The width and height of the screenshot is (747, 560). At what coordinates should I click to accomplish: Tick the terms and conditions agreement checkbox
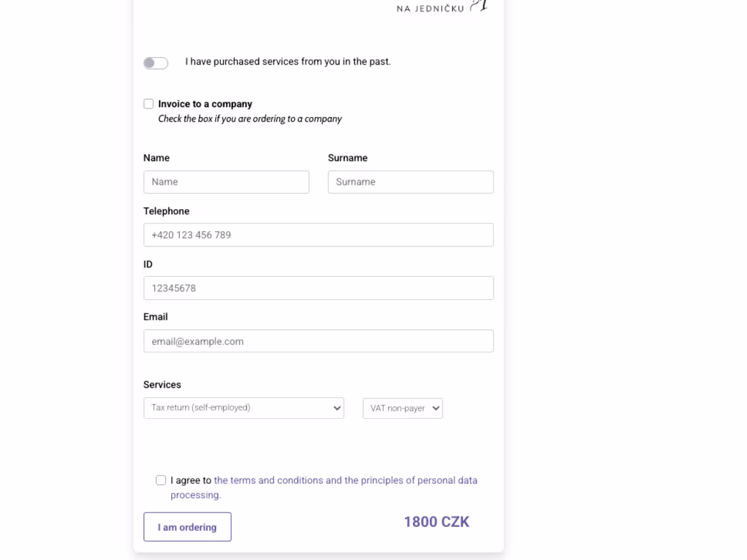(160, 480)
